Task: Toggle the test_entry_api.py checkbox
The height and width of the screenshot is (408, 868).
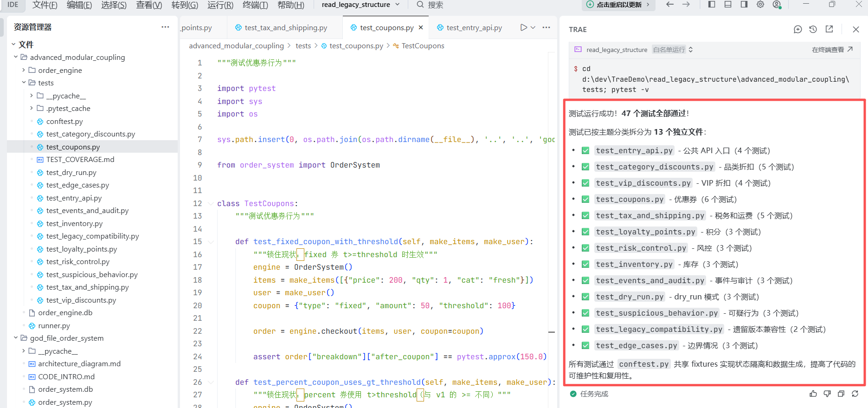Action: coord(585,150)
